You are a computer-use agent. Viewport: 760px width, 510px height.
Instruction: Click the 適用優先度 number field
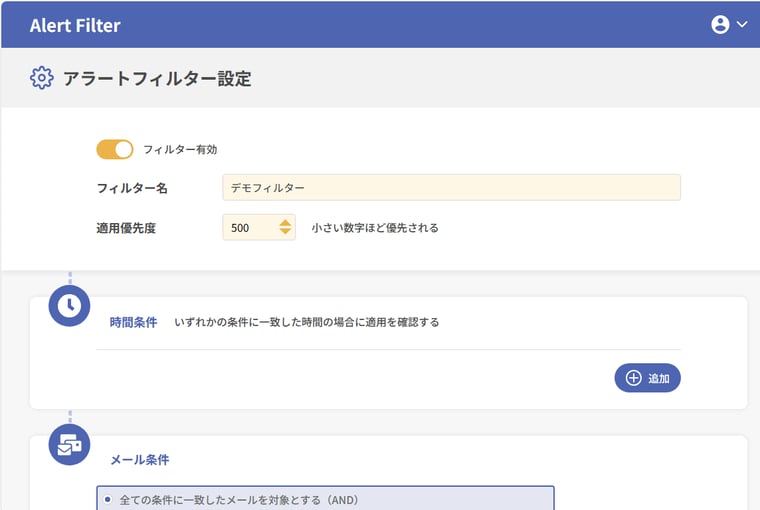259,227
